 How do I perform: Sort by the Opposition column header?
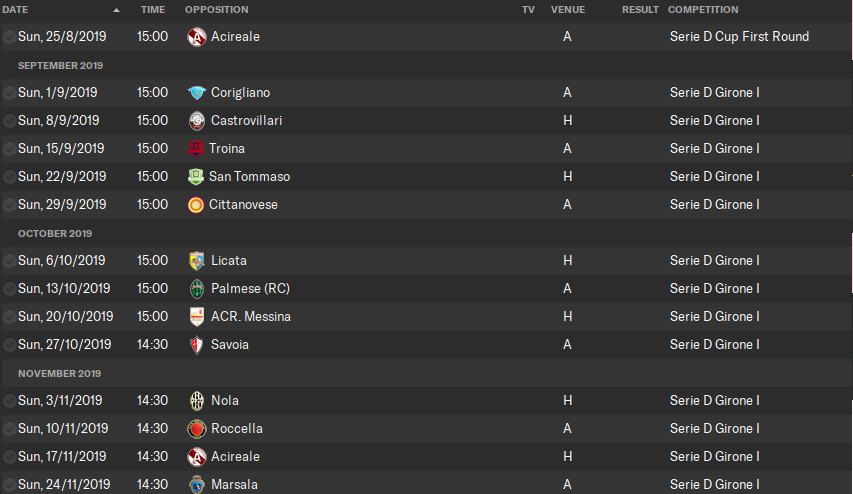[217, 10]
